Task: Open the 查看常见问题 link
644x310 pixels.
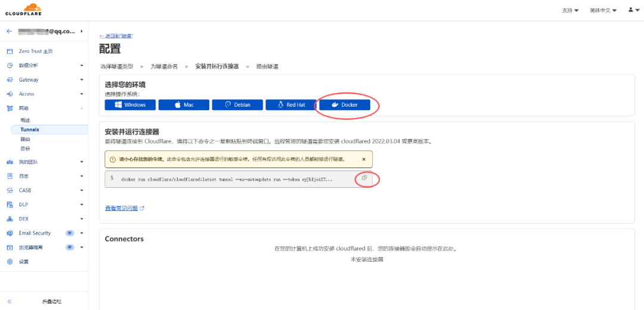Action: pyautogui.click(x=125, y=208)
